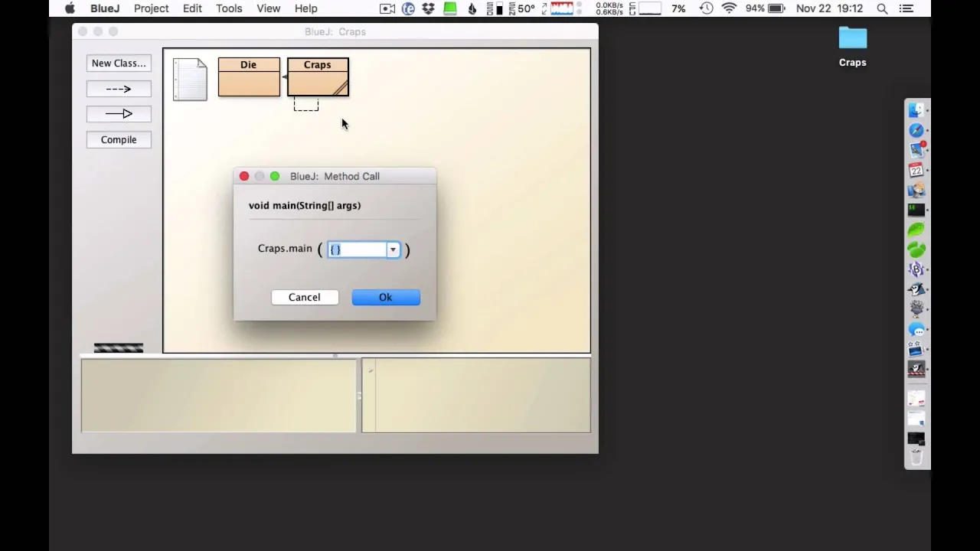Select the Die class box
The height and width of the screenshot is (551, 980).
pyautogui.click(x=249, y=77)
